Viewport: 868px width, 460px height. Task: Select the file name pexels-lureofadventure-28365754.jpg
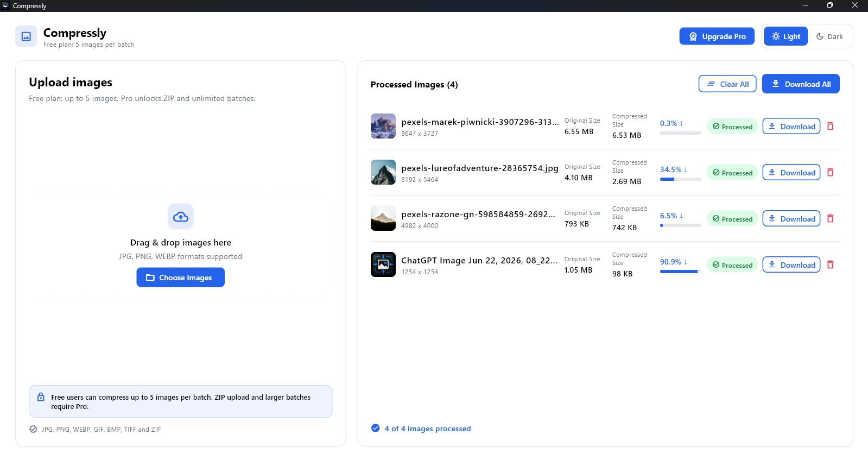480,168
